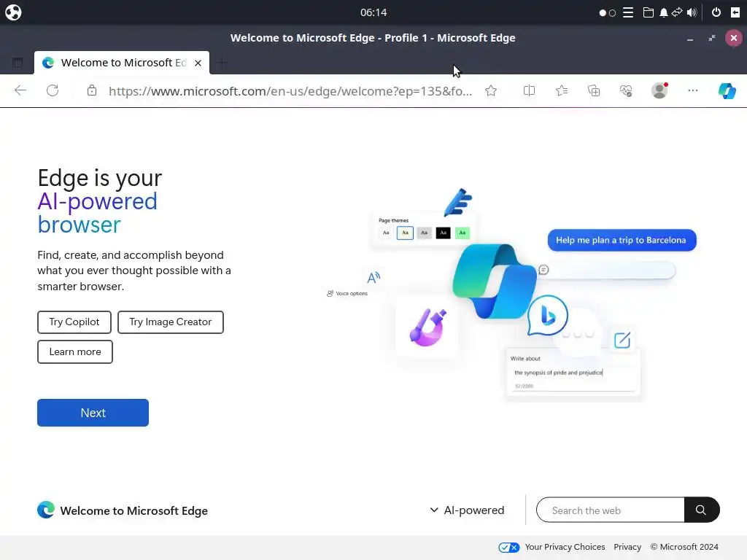
Task: Select the green page theme swatch
Action: click(x=462, y=233)
